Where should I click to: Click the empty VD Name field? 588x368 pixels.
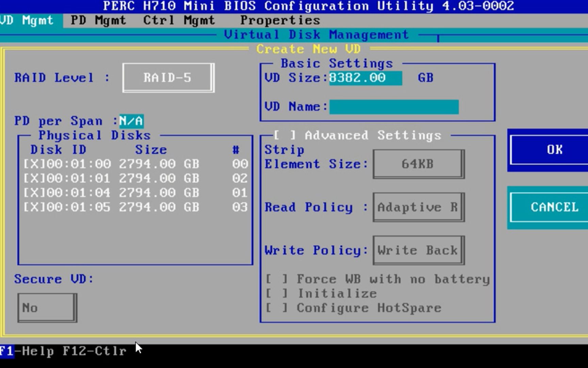(394, 107)
